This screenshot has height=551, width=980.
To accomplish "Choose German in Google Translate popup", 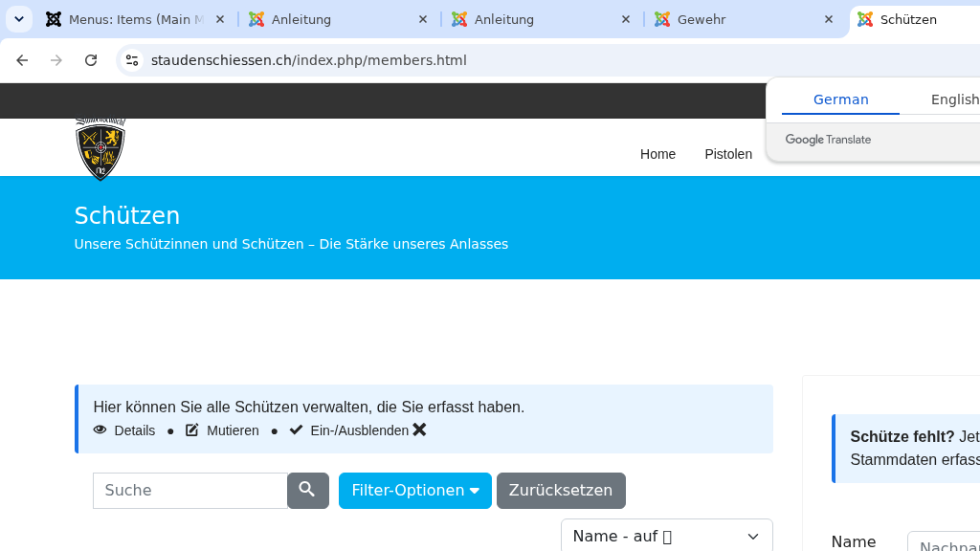I will coord(840,99).
